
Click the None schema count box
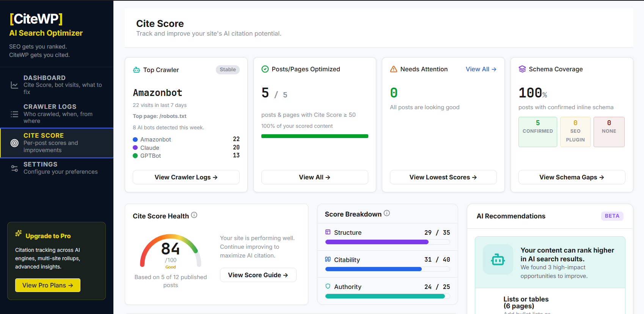click(x=609, y=132)
